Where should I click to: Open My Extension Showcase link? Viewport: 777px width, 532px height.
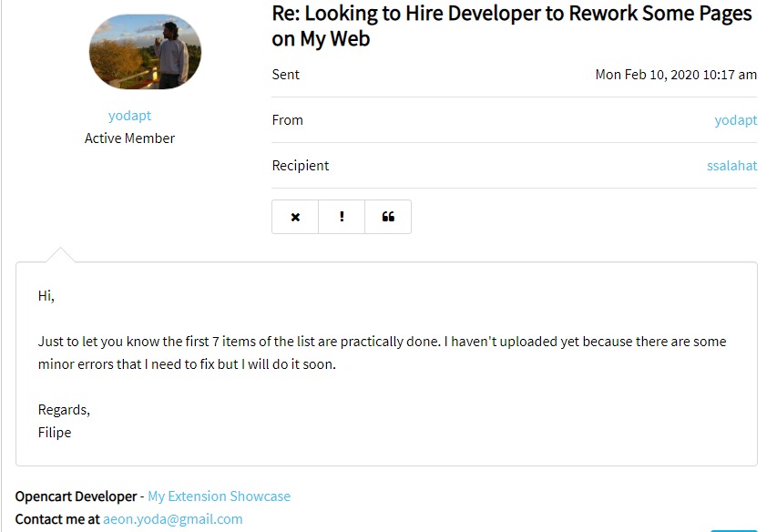(219, 496)
